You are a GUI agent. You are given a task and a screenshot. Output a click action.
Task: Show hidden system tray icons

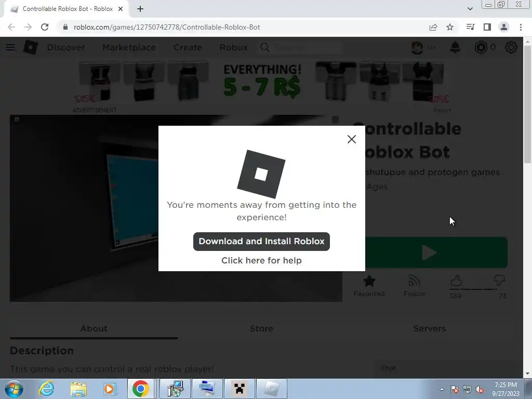coord(442,389)
